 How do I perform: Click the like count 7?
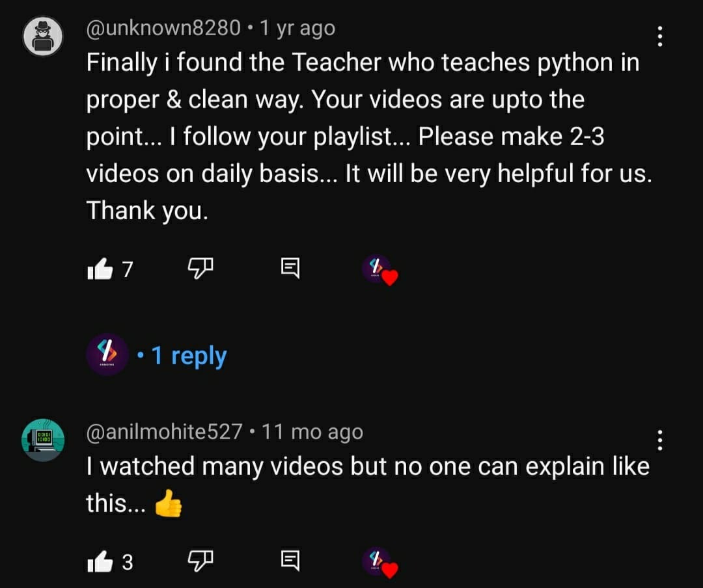(128, 269)
